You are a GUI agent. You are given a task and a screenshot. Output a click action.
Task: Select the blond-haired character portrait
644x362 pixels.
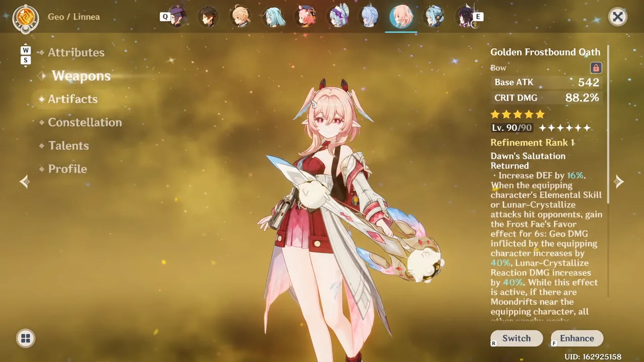point(240,17)
